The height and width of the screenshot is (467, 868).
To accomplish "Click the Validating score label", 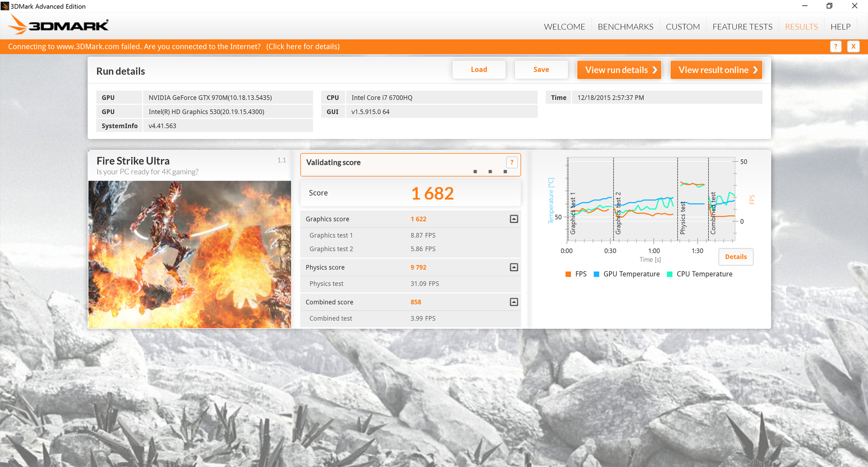I will point(333,162).
